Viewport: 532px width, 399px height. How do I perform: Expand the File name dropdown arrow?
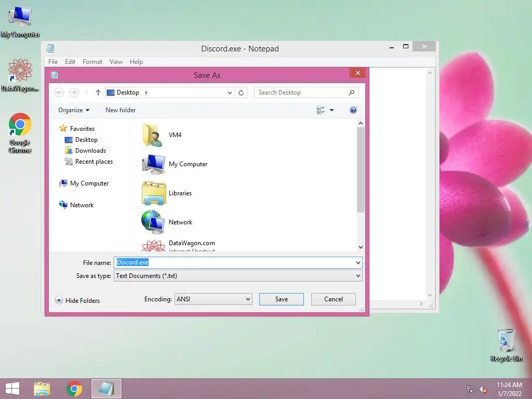pos(358,262)
